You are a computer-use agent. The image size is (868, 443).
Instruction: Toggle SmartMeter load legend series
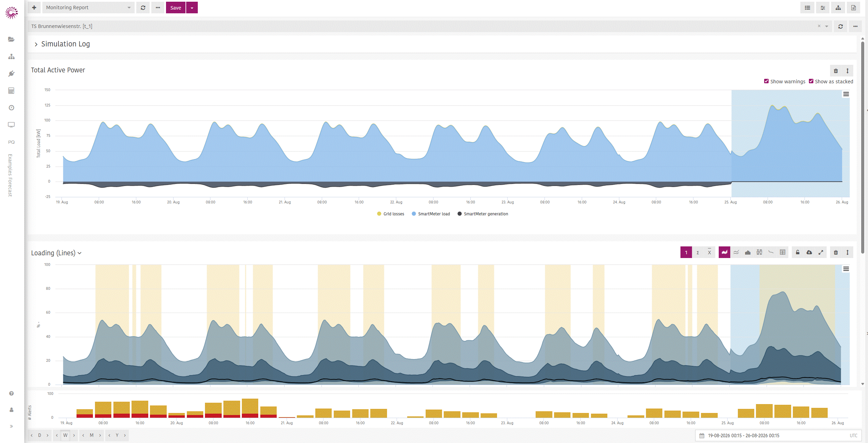[431, 214]
